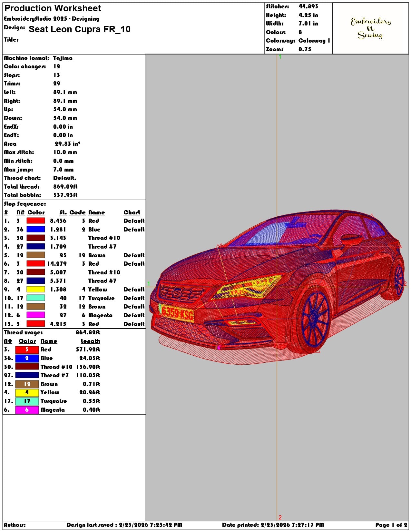Click the Magenta thread length "0.40ft"
Image resolution: width=411 pixels, height=532 pixels.
click(x=92, y=410)
